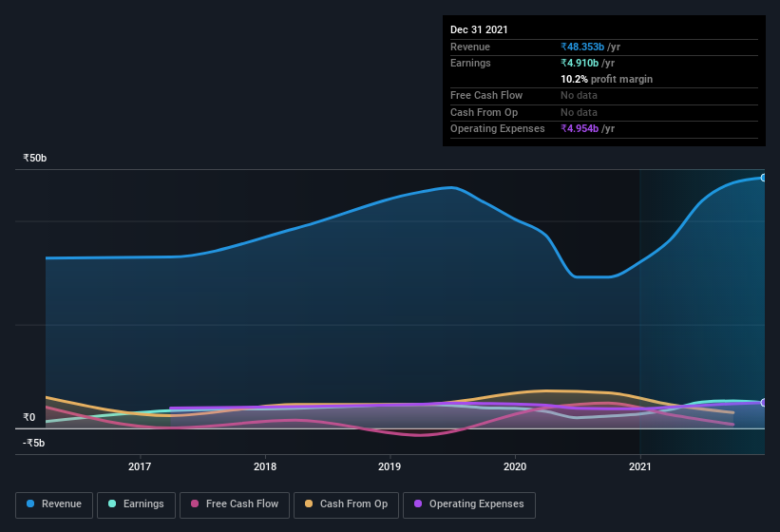Click the ₹0 y-axis label

tap(29, 417)
